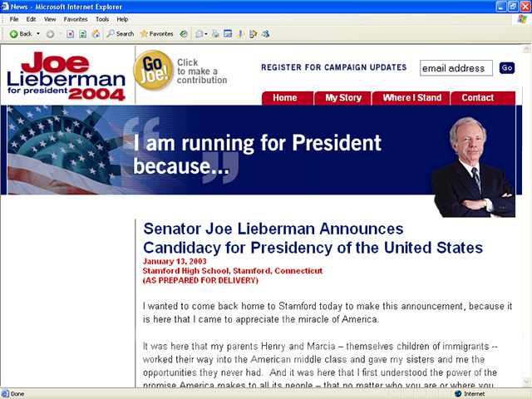Stop page loading with red X icon
Screen dimensions: 532x399
tap(70, 34)
